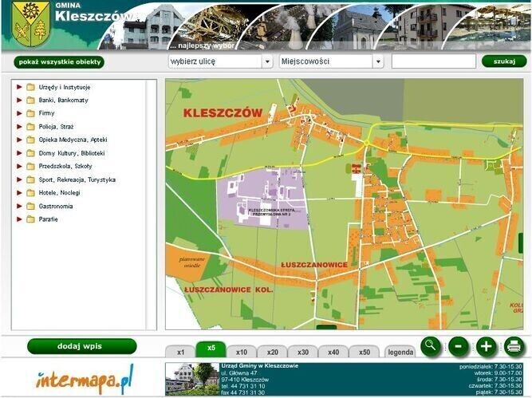Click the 'ul. Główna 47' address text
This screenshot has height=398, width=532.
click(x=239, y=373)
